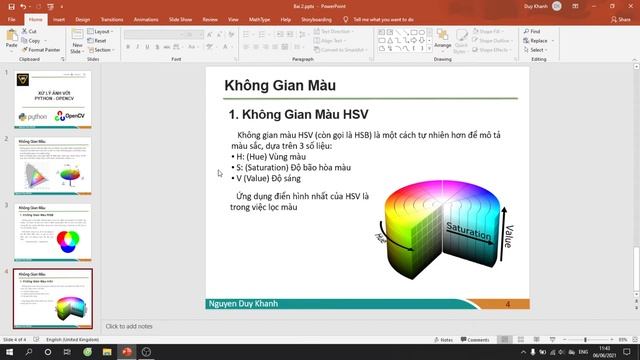Open the Text Direction dropdown

(334, 31)
